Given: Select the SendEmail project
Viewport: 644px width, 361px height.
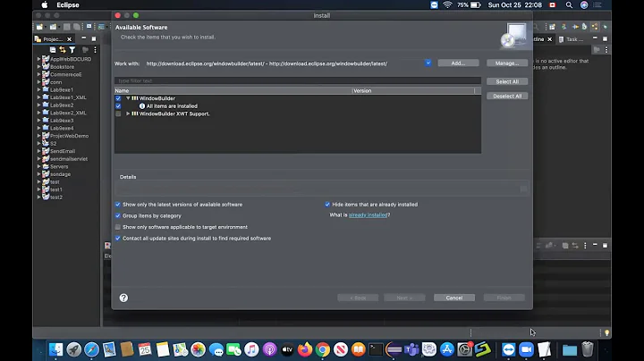Looking at the screenshot, I should pos(63,151).
